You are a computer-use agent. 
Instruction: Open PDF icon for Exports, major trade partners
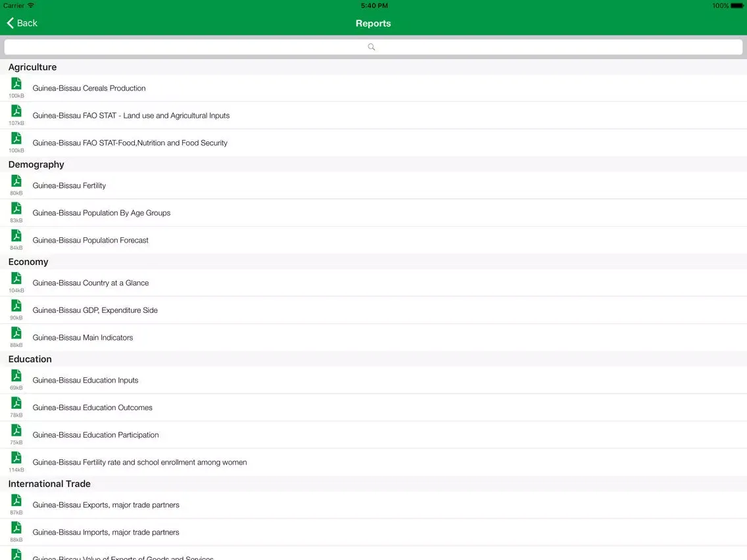click(x=16, y=500)
